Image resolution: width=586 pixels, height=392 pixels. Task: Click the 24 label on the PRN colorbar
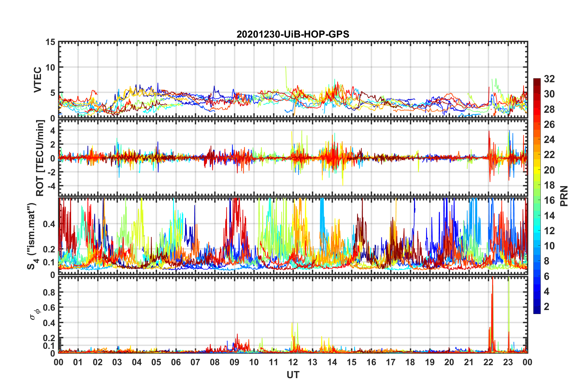549,140
